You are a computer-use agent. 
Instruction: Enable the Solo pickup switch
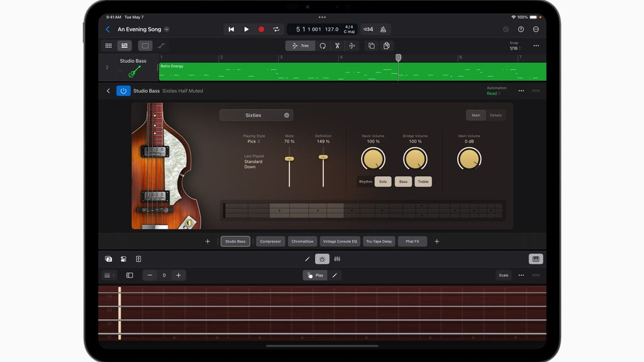tap(382, 182)
